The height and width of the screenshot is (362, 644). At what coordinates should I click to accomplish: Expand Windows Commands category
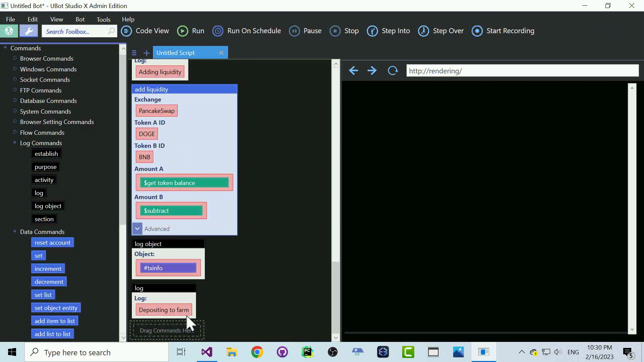pyautogui.click(x=15, y=69)
